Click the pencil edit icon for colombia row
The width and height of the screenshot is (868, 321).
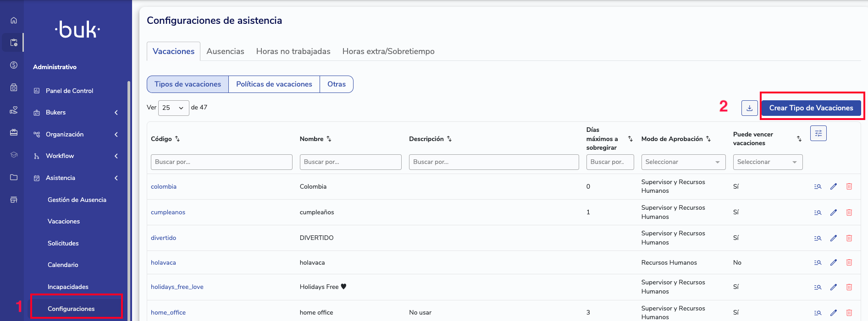(834, 186)
